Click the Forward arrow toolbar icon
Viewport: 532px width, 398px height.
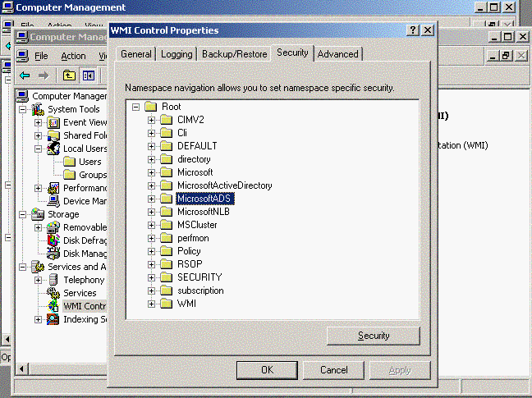click(43, 75)
